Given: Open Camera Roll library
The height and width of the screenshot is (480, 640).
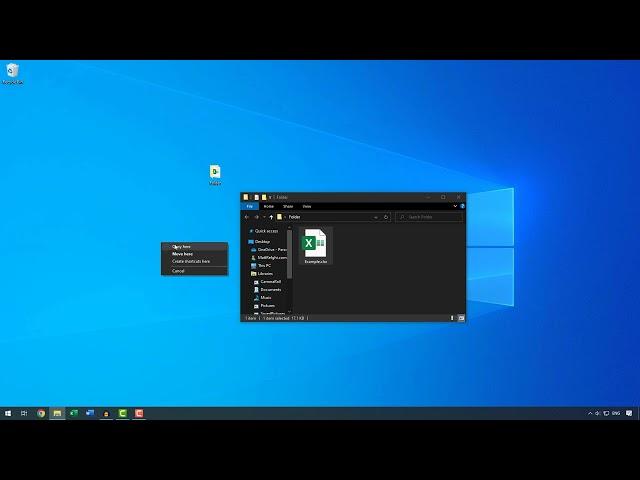Looking at the screenshot, I should (x=270, y=282).
